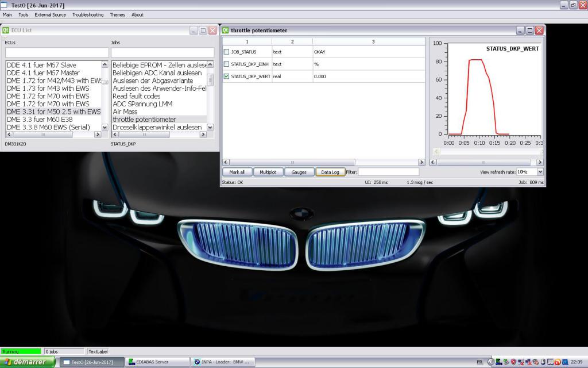
Task: Click the ECUs search field
Action: [x=57, y=52]
